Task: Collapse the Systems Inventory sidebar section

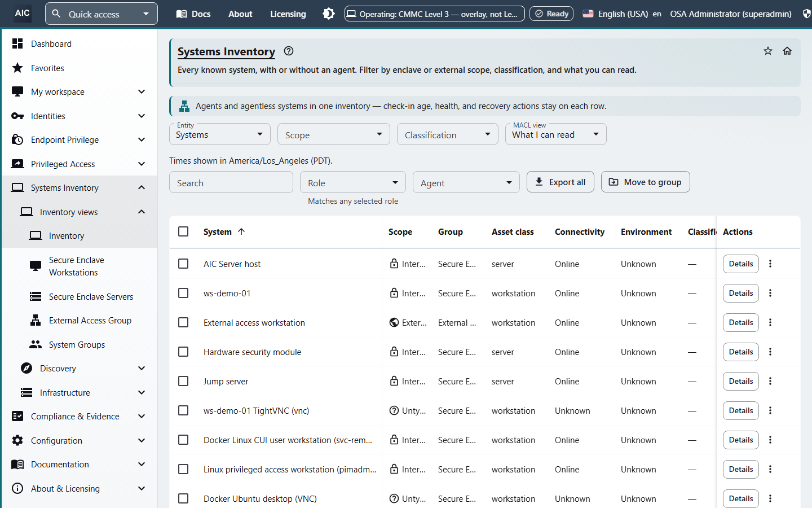Action: (x=80, y=187)
